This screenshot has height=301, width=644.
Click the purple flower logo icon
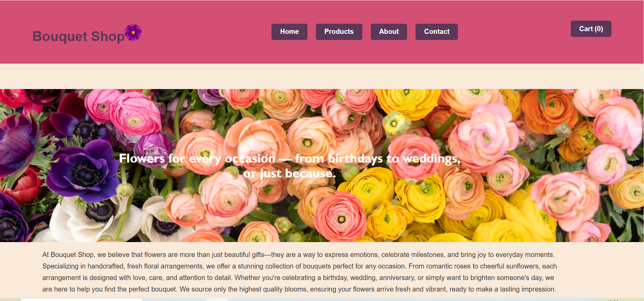coord(133,33)
